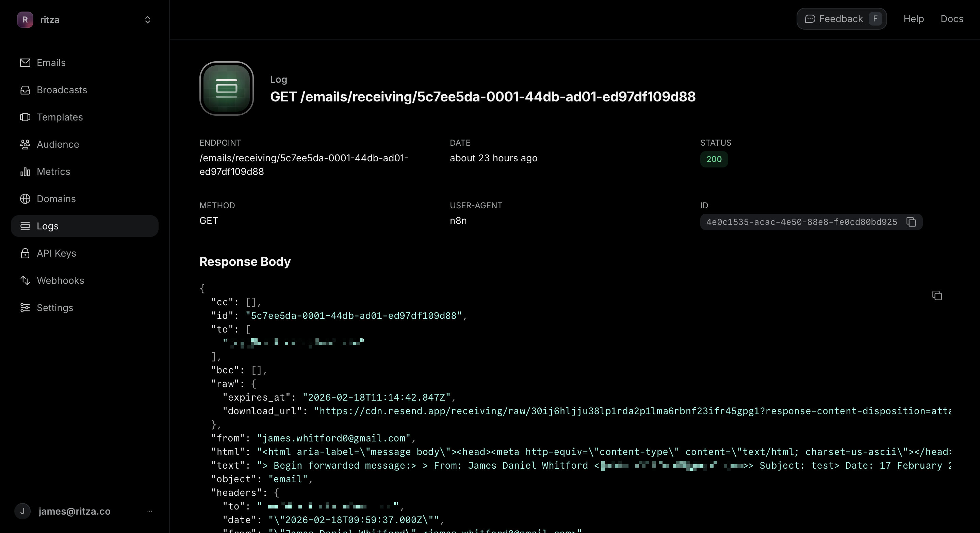This screenshot has width=980, height=533.
Task: Open Webhooks with the arrows icon
Action: click(x=25, y=281)
